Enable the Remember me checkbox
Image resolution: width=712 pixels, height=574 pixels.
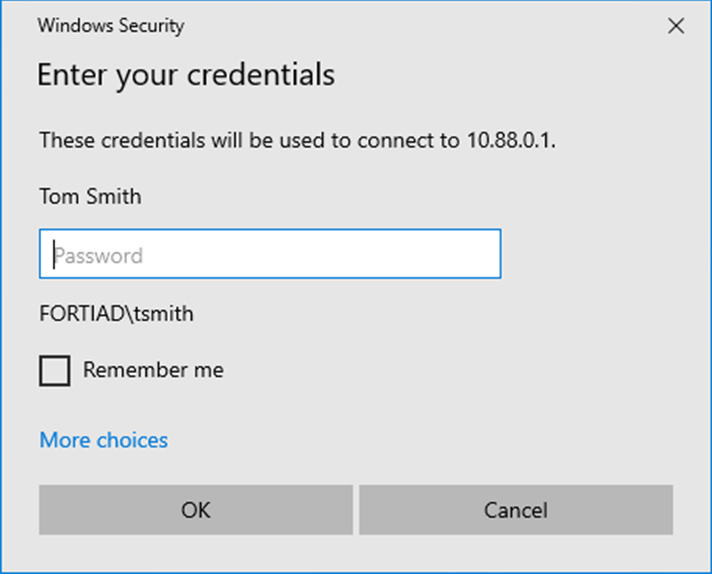55,371
